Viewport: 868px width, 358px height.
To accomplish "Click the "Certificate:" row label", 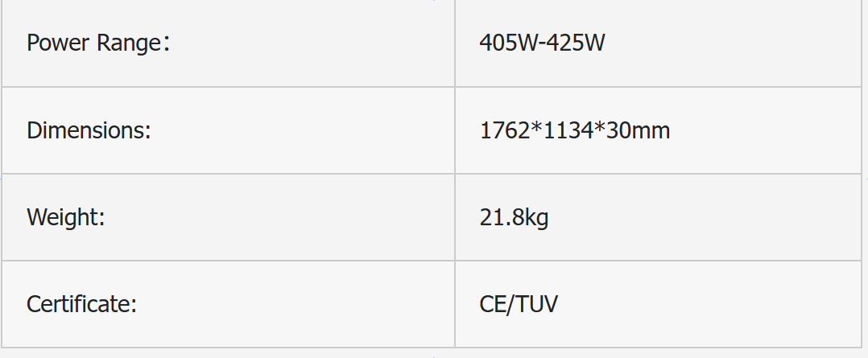I will (81, 304).
